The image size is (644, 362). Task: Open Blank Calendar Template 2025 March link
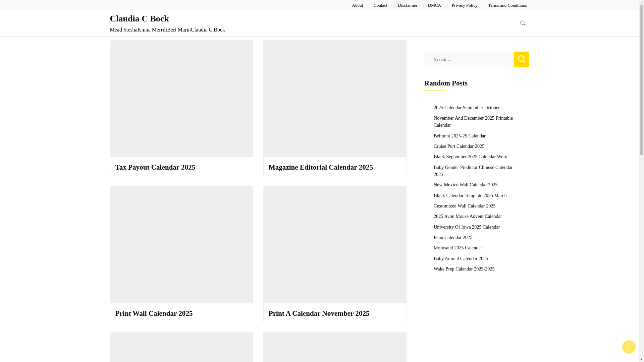(x=470, y=195)
